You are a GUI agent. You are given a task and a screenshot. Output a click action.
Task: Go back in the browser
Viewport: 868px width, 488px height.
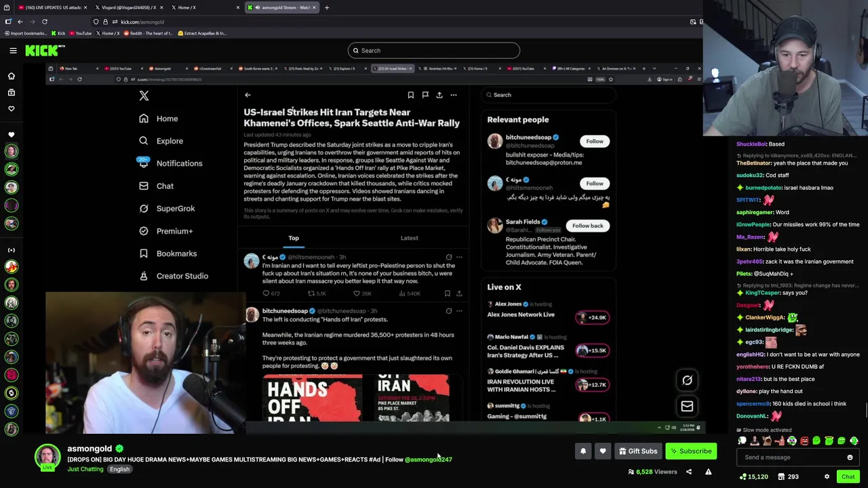click(x=20, y=22)
